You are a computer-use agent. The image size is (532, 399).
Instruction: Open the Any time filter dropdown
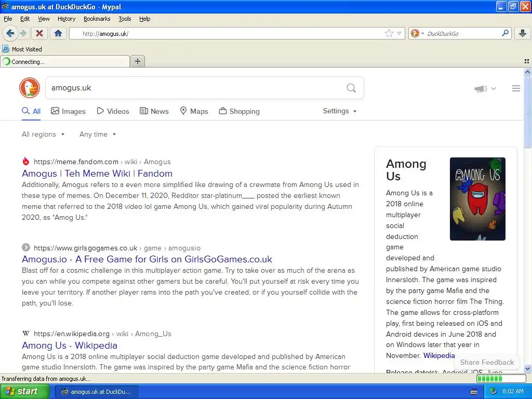(98, 135)
